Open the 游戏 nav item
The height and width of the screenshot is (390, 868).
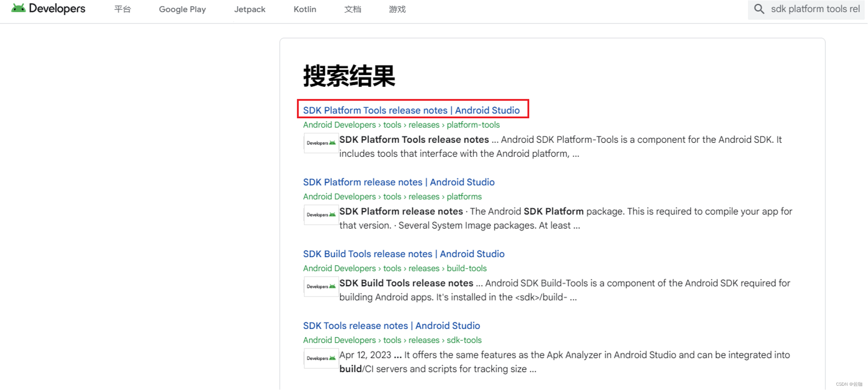coord(397,9)
